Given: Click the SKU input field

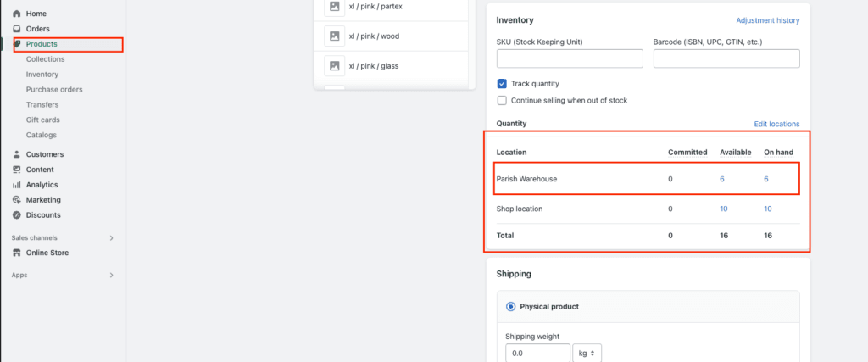Looking at the screenshot, I should [x=570, y=58].
